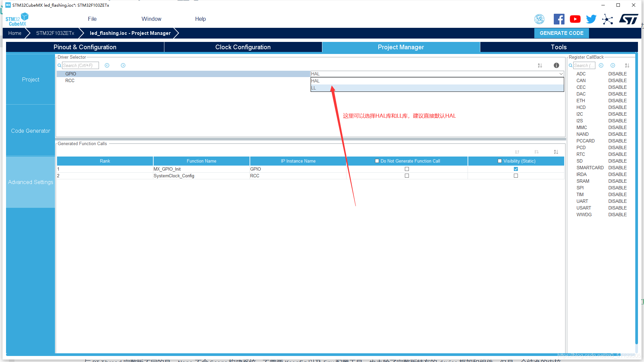This screenshot has width=644, height=362.
Task: Sort the Driver Selector list alphabetically
Action: click(540, 65)
